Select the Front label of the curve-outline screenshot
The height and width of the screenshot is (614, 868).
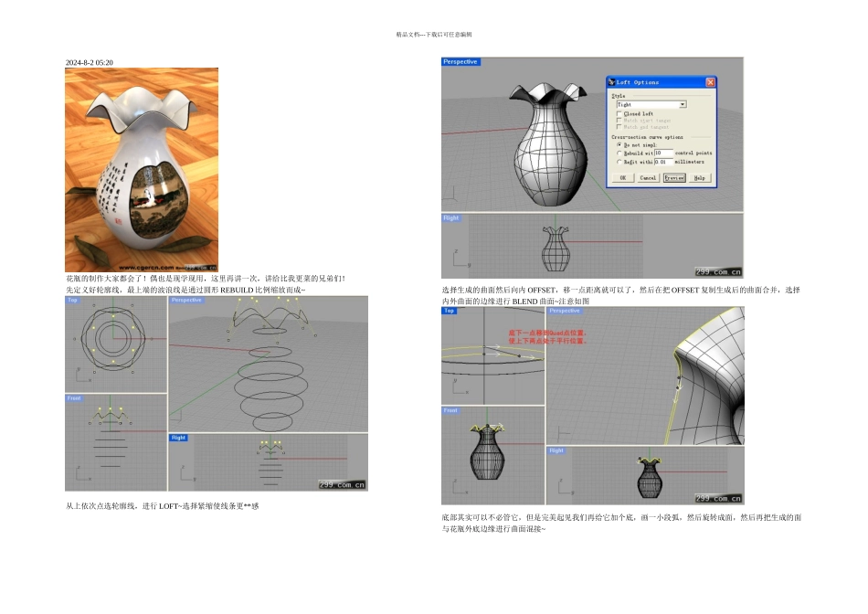74,398
